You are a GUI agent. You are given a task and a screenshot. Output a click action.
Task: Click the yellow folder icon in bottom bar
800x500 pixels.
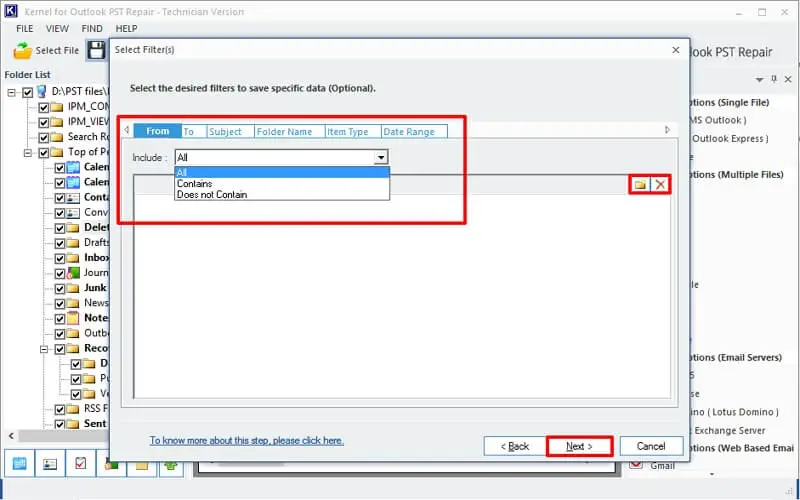142,466
